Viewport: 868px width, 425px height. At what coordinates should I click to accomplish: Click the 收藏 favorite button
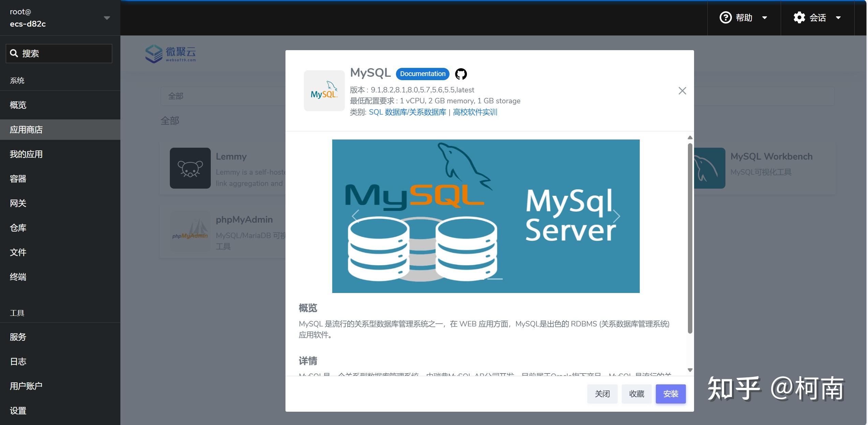pyautogui.click(x=636, y=394)
